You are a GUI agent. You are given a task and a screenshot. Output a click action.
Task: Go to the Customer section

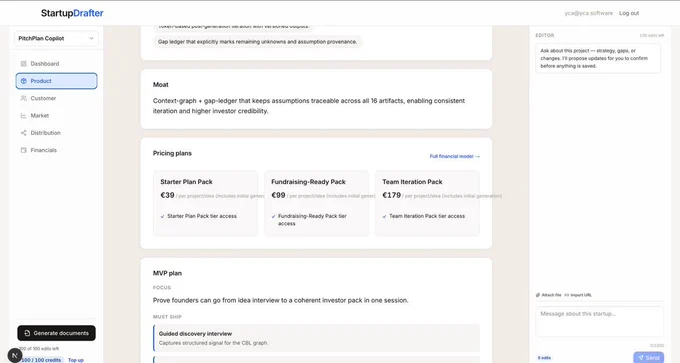56,98
